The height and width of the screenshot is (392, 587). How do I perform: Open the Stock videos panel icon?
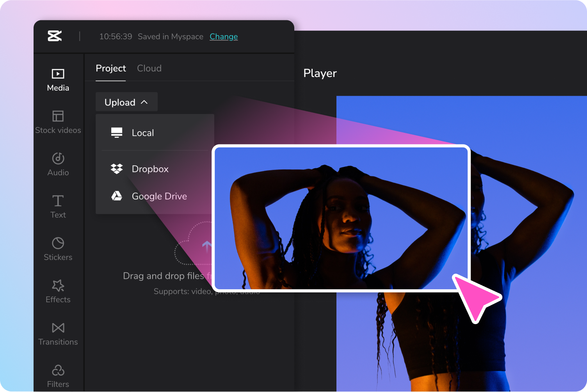[58, 116]
